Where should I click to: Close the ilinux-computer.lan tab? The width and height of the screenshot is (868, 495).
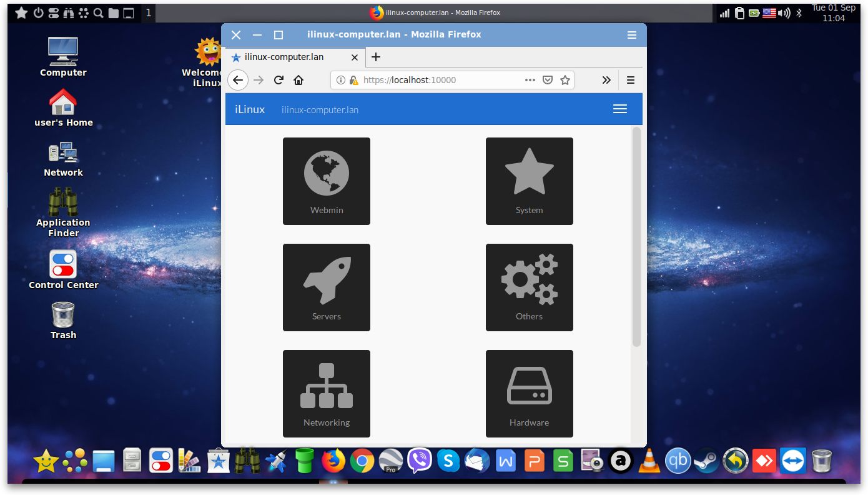(355, 57)
